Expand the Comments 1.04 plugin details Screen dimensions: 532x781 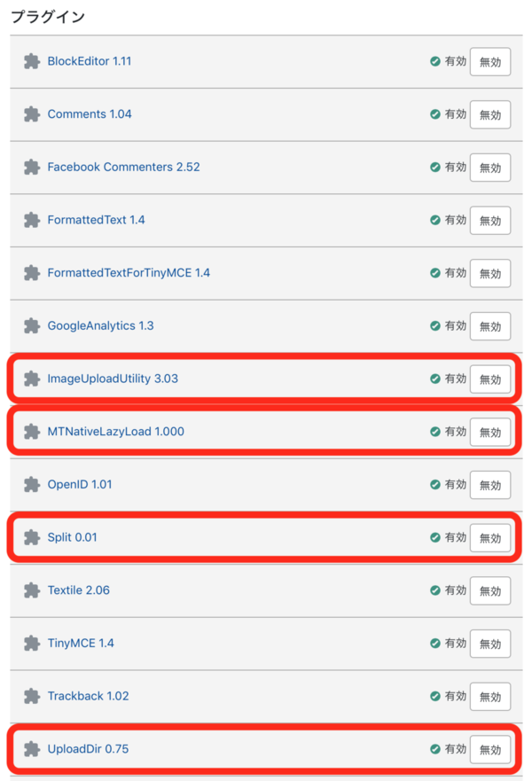[90, 114]
